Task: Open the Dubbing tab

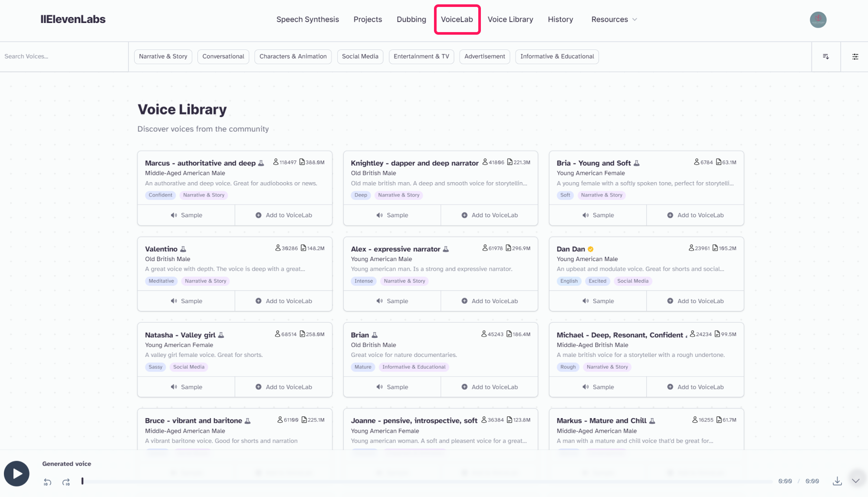Action: click(411, 20)
